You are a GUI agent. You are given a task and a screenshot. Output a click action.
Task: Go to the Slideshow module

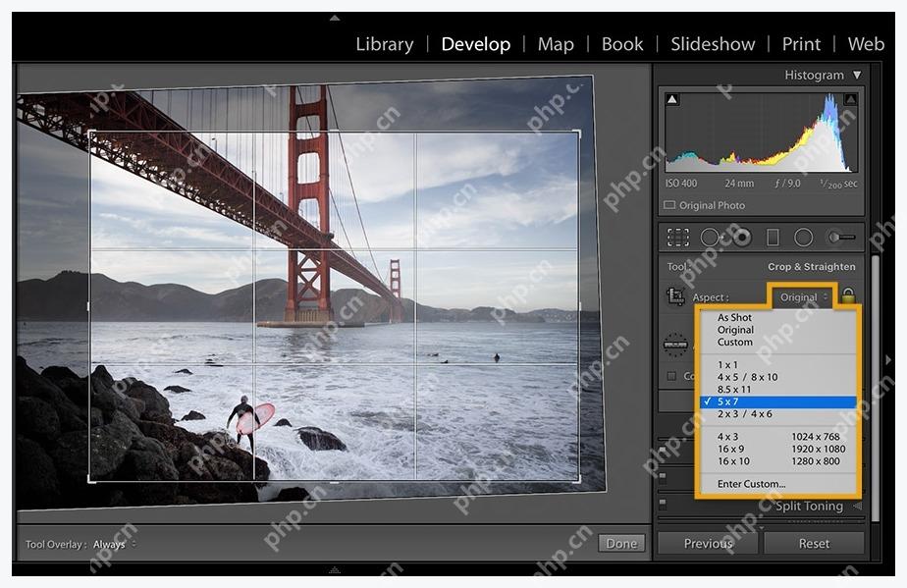[x=713, y=44]
